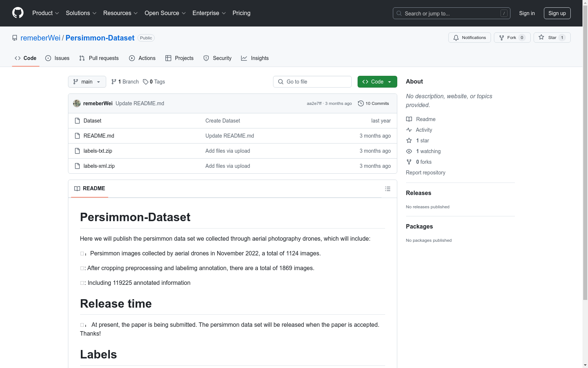Image resolution: width=588 pixels, height=368 pixels.
Task: Click the GitHub logo icon
Action: [18, 13]
